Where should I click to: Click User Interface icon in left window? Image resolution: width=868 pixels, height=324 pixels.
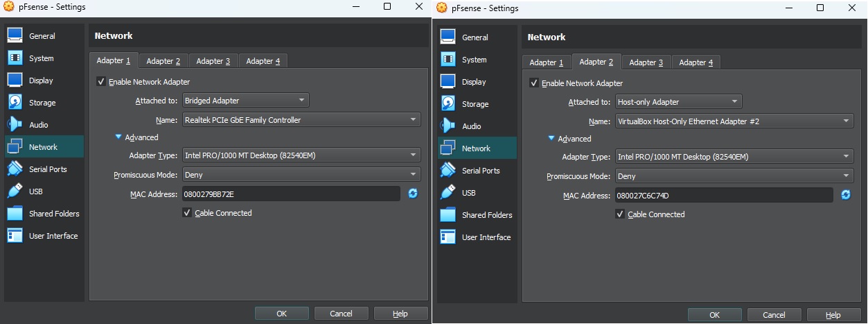pos(15,235)
